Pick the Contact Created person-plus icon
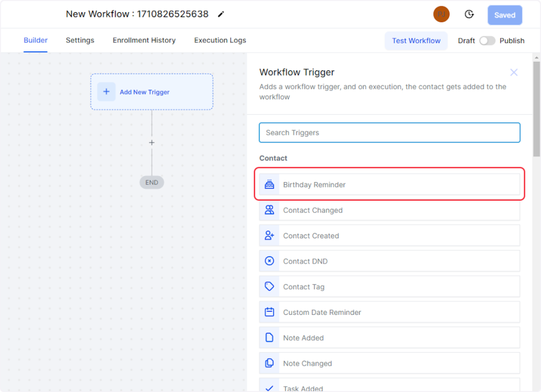Image resolution: width=541 pixels, height=392 pixels. 269,236
